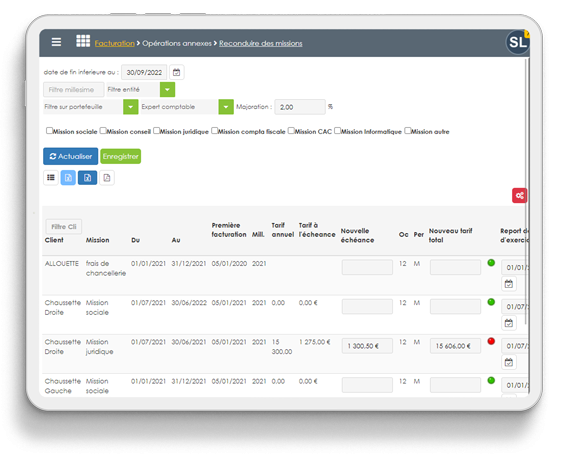
Task: Click the PDF export icon
Action: [x=107, y=178]
